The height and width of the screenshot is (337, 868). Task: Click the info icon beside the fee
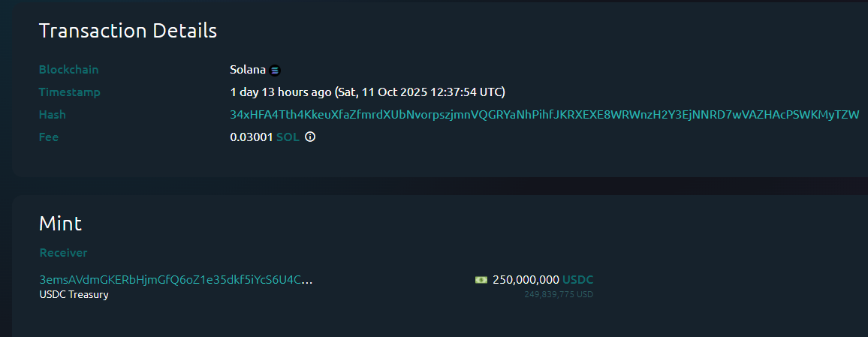[x=310, y=137]
